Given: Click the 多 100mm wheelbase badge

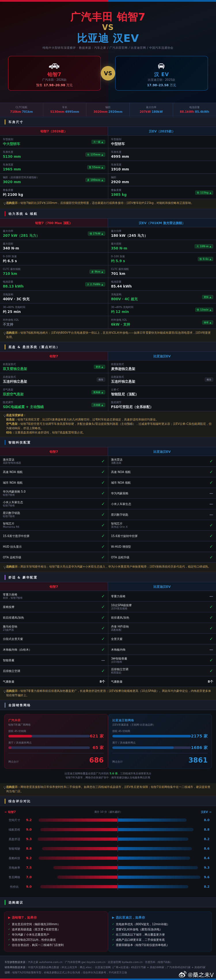Looking at the screenshot, I should (95, 180).
